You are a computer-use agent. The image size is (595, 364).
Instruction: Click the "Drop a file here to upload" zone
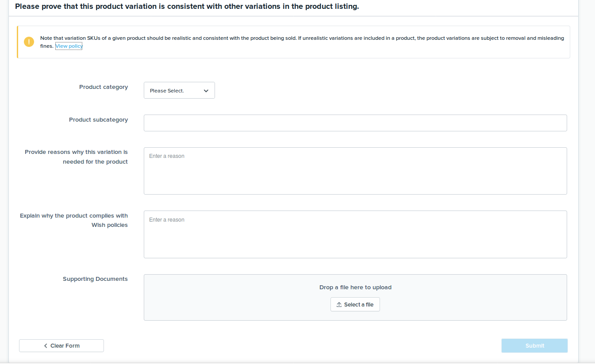tap(355, 287)
